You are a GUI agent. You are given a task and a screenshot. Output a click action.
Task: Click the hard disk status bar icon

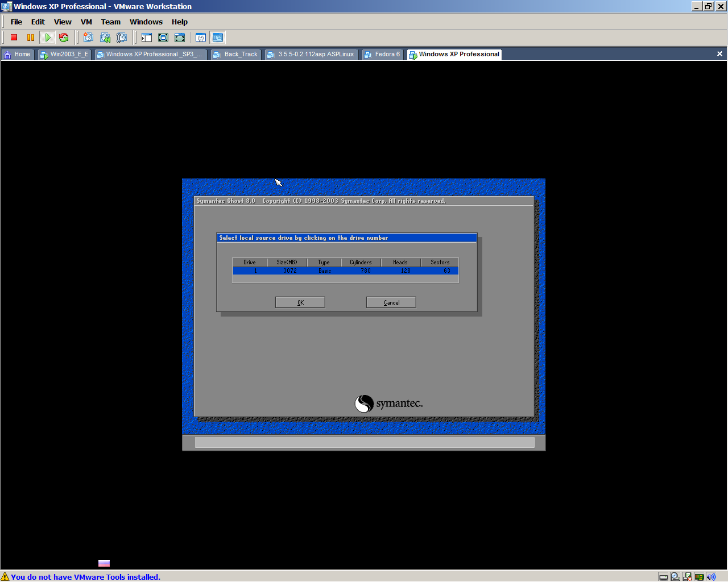[664, 577]
